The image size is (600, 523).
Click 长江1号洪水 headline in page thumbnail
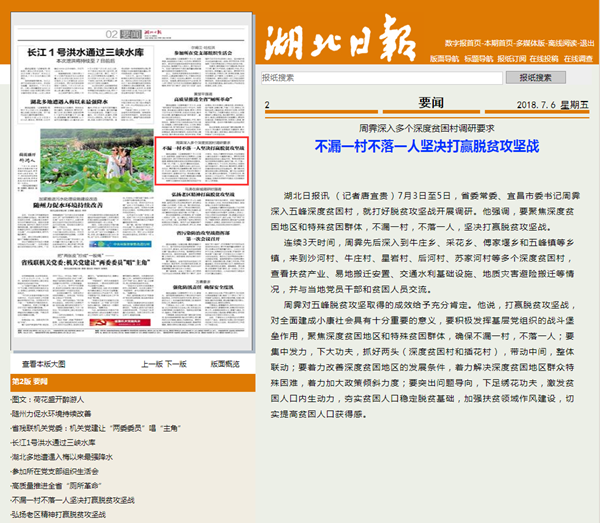tap(85, 52)
